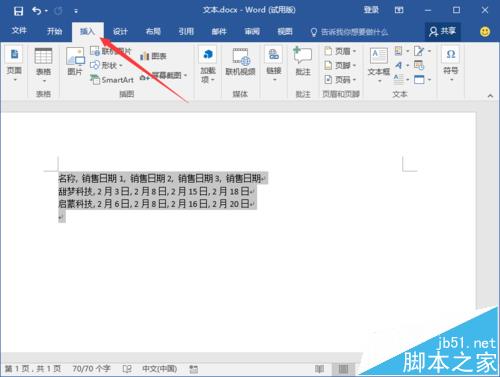The width and height of the screenshot is (500, 377).
Task: Add a comment with 批注 button
Action: point(303,62)
